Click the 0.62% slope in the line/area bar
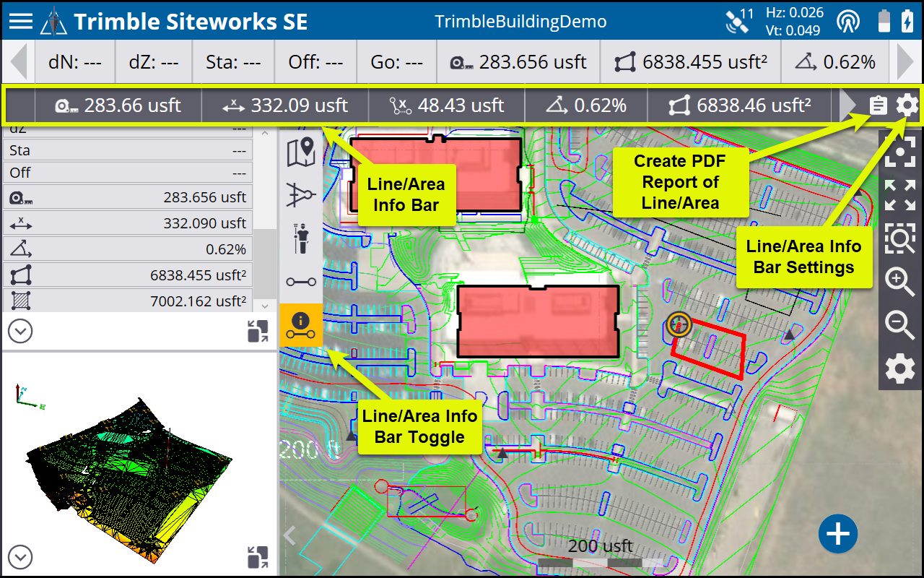The width and height of the screenshot is (924, 578). pos(585,105)
